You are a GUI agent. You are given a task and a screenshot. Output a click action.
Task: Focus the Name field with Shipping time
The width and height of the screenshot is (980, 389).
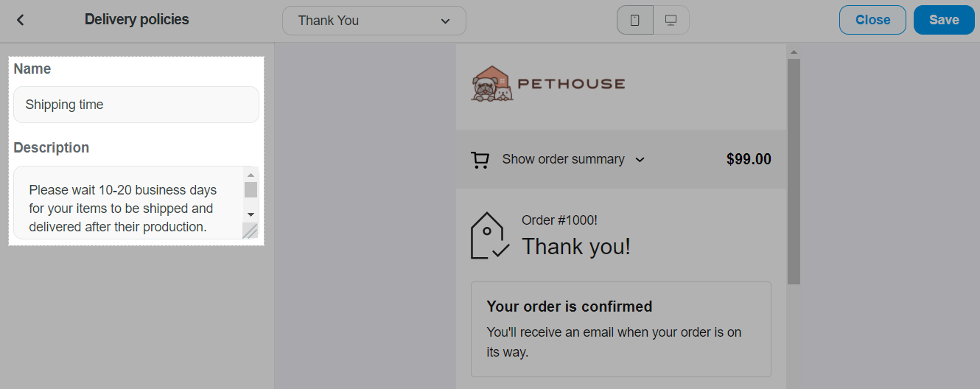pos(136,105)
